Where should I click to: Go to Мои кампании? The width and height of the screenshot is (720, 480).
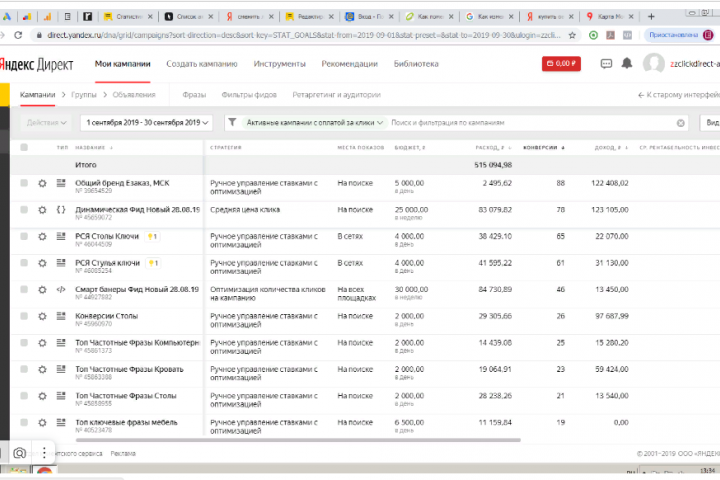123,64
